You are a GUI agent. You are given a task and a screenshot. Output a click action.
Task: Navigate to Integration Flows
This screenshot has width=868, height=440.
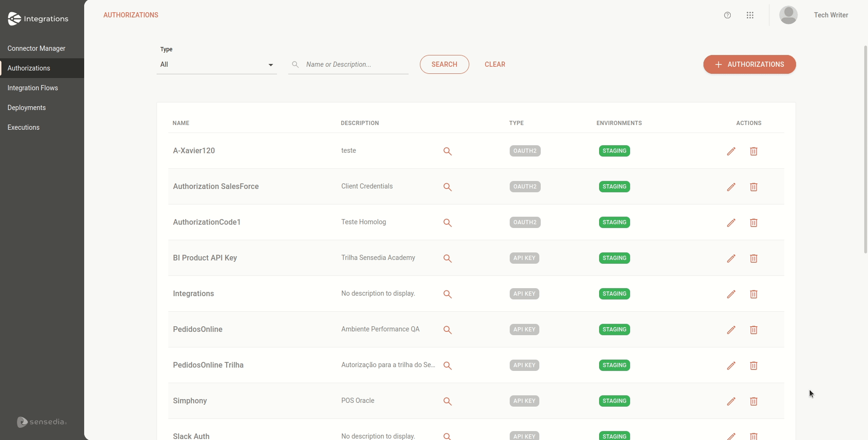pos(32,88)
